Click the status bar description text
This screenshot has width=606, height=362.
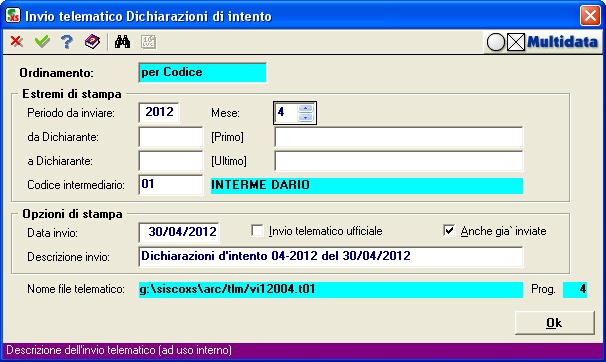[119, 350]
